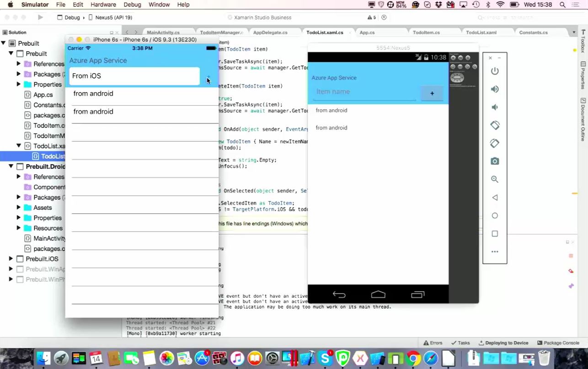This screenshot has height=369, width=588.
Task: Tap the Android home navigation button
Action: tap(378, 294)
